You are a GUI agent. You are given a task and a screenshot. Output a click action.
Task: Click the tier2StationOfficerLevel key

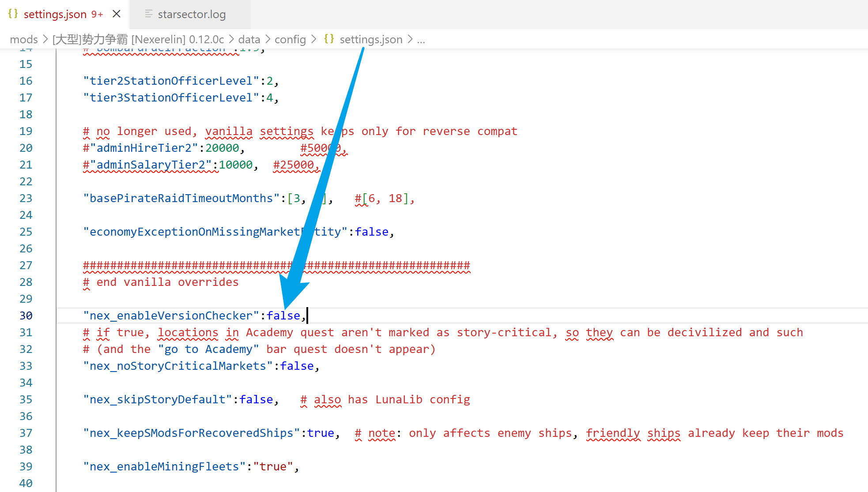(171, 81)
